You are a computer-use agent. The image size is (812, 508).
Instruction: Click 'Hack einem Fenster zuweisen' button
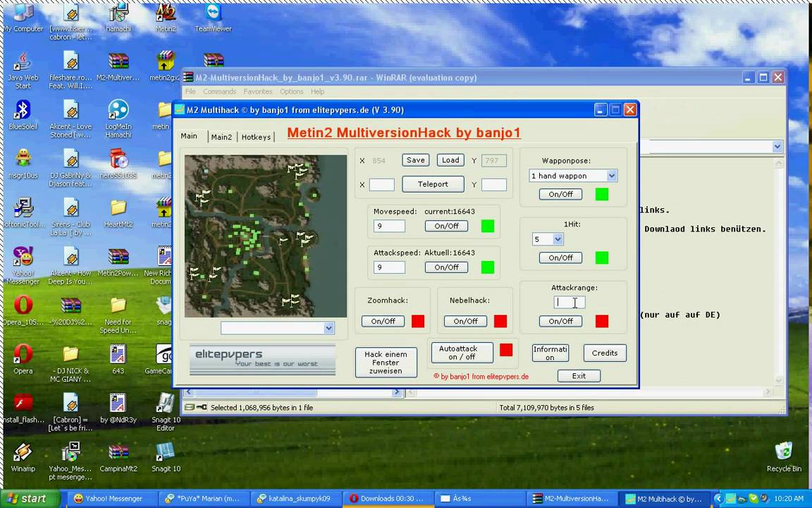point(386,363)
